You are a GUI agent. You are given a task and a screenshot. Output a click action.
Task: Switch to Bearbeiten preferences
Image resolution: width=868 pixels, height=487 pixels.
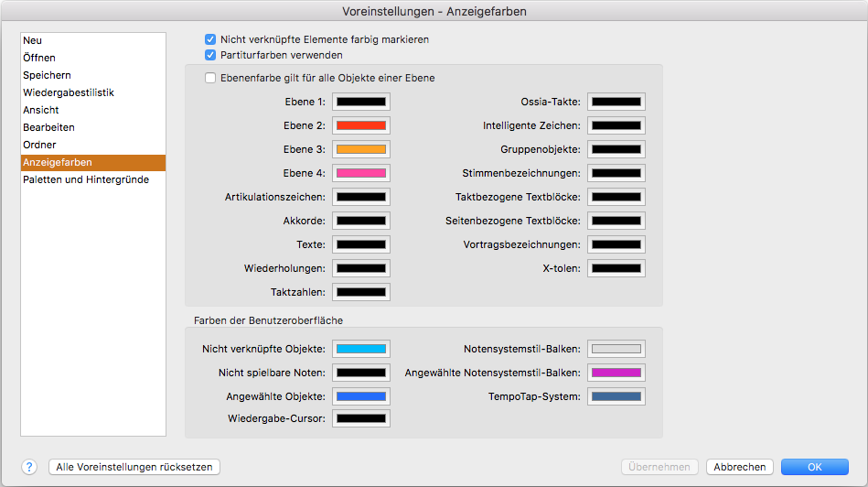pyautogui.click(x=93, y=127)
